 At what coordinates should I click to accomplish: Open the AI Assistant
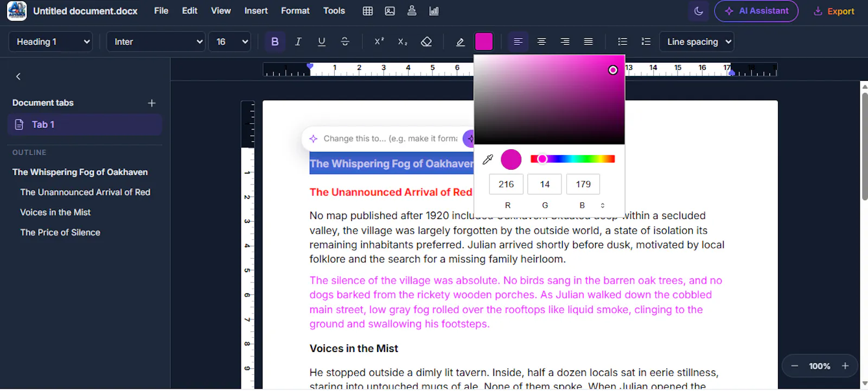tap(756, 11)
